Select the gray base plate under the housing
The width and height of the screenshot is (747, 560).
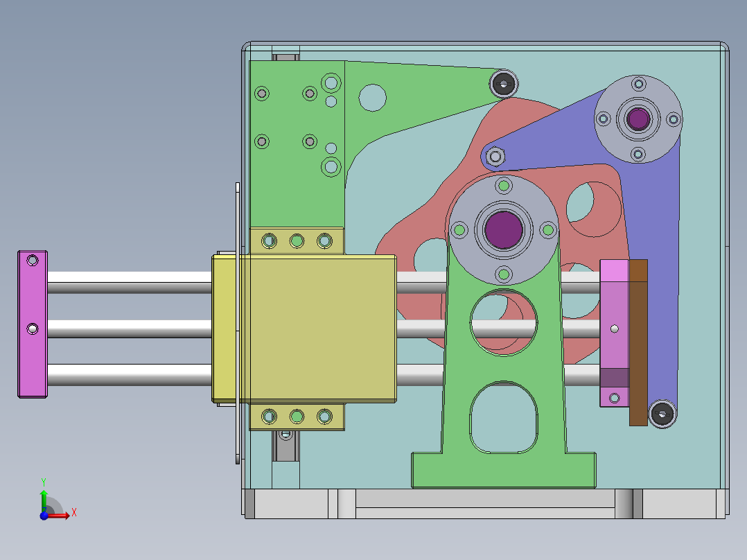[x=485, y=504]
